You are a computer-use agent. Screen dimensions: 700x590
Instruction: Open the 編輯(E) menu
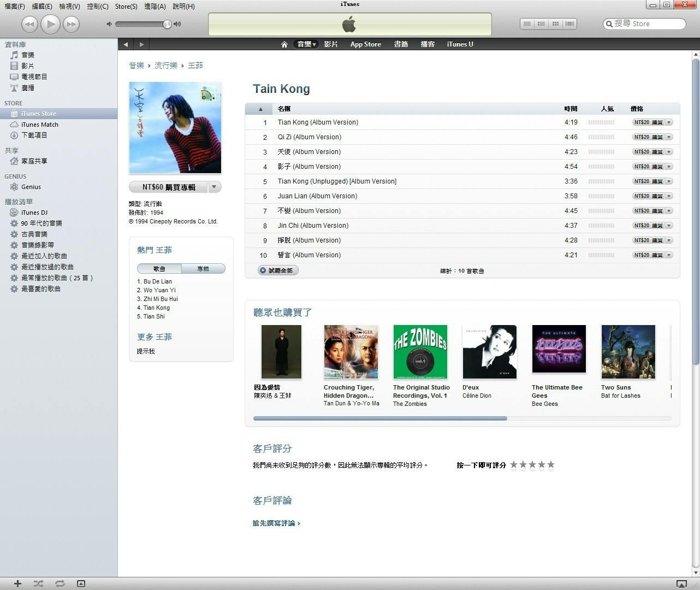[42, 7]
